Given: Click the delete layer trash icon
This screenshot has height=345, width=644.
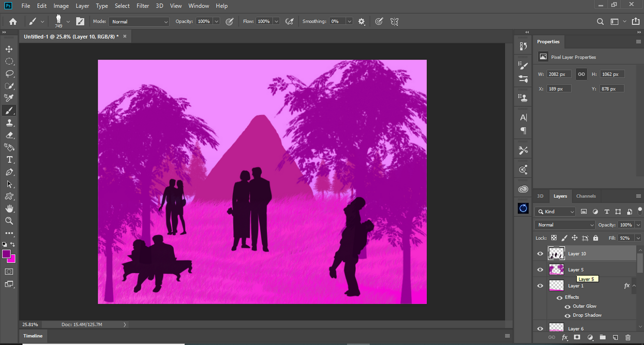Looking at the screenshot, I should [627, 337].
